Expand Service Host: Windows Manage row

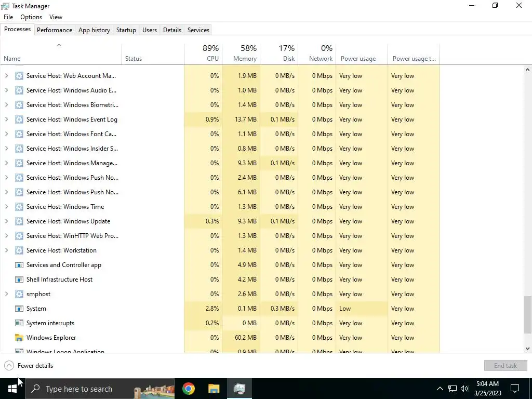[6, 163]
